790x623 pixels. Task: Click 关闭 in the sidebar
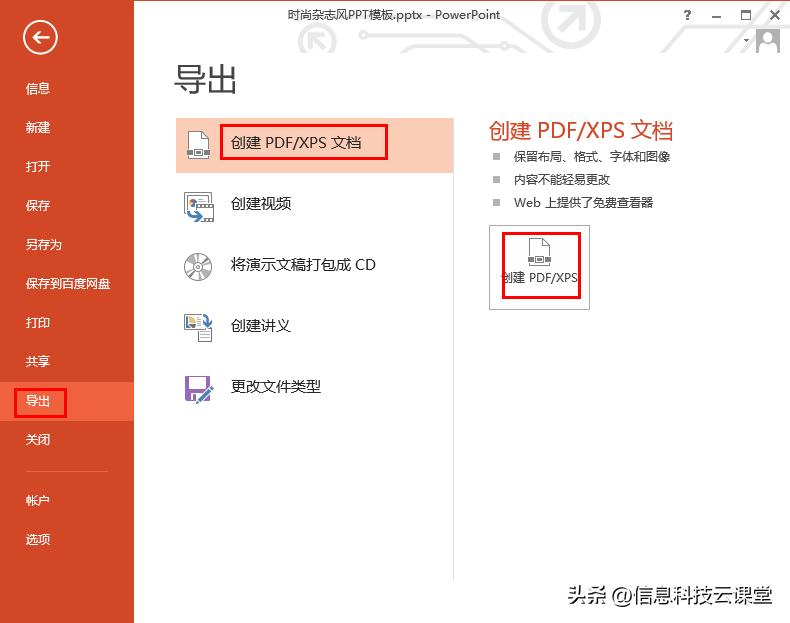38,440
